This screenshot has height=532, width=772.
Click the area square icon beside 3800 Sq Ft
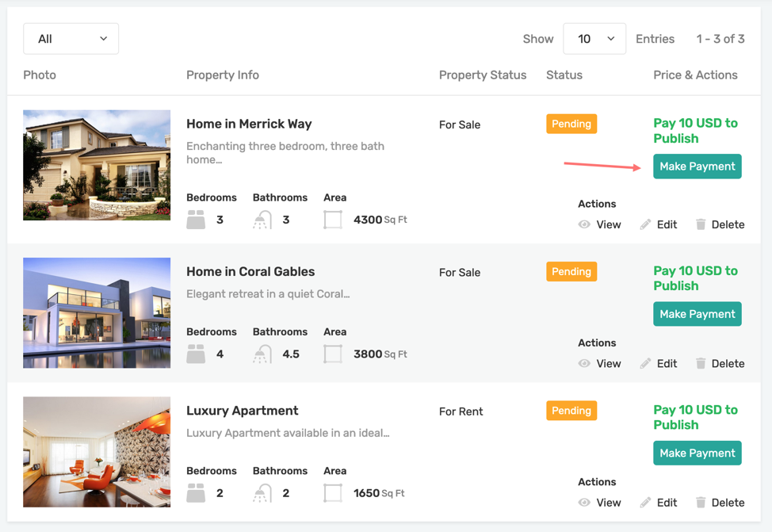point(333,354)
